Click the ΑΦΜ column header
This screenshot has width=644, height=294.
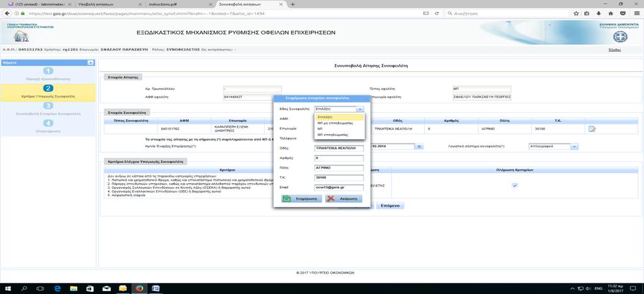(184, 120)
